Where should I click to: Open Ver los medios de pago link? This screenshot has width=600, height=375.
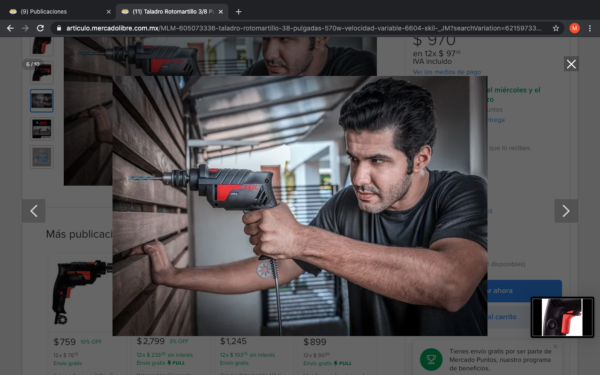(x=447, y=72)
